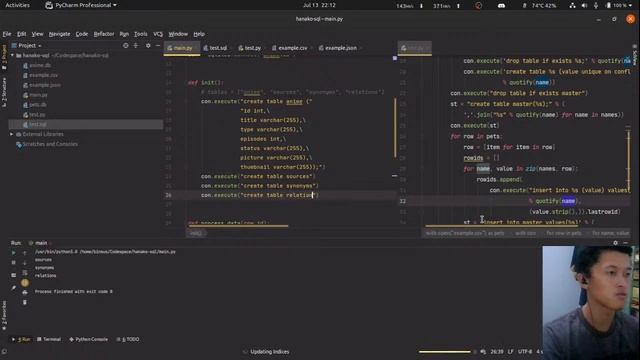
Task: Click the Run tool window button
Action: coord(21,339)
